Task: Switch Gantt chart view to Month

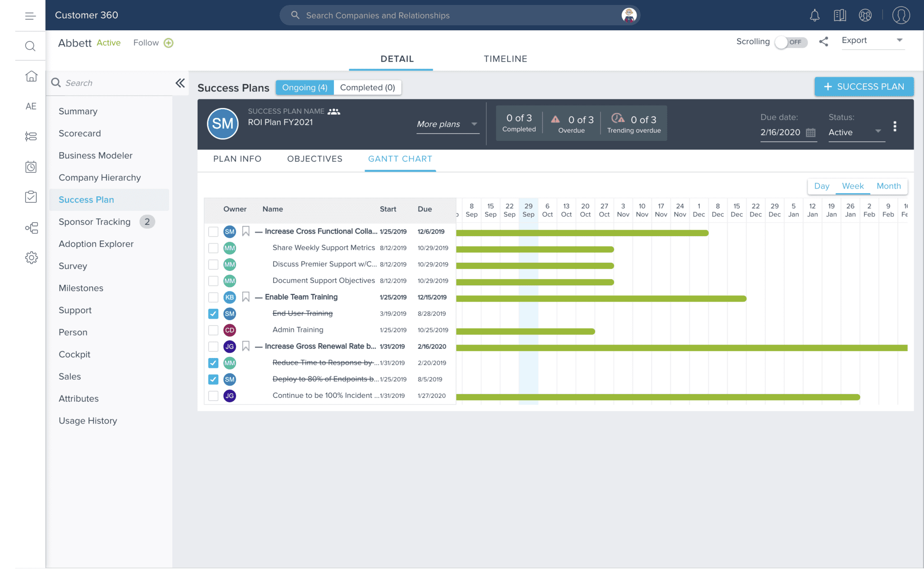Action: point(888,186)
